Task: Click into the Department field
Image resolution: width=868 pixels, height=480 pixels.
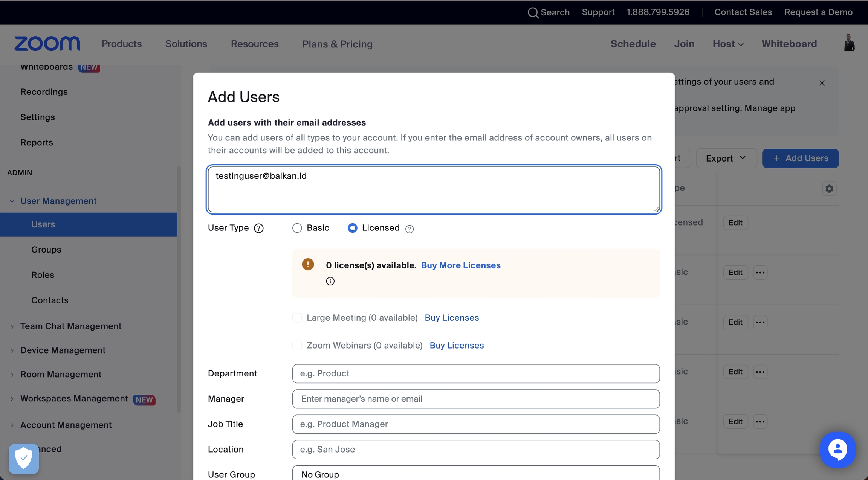Action: (x=475, y=373)
